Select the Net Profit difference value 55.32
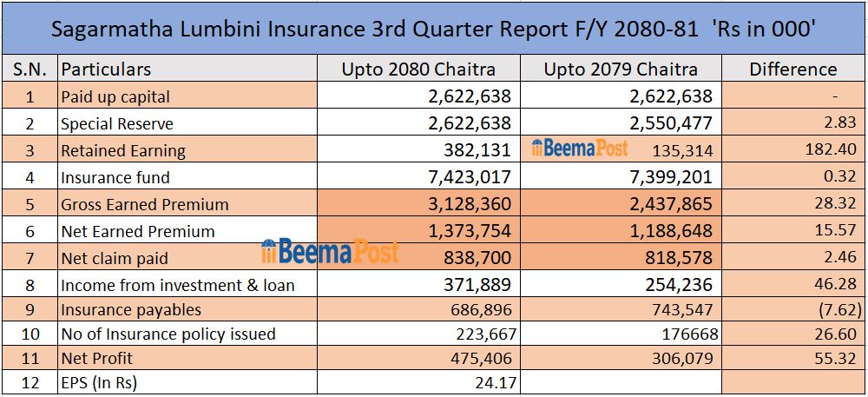The width and height of the screenshot is (868, 397). [x=838, y=358]
